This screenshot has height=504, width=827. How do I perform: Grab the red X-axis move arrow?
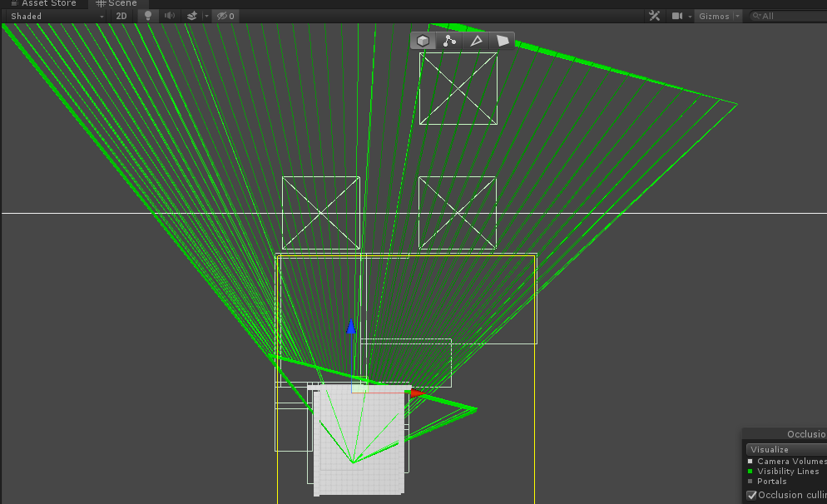coord(418,393)
